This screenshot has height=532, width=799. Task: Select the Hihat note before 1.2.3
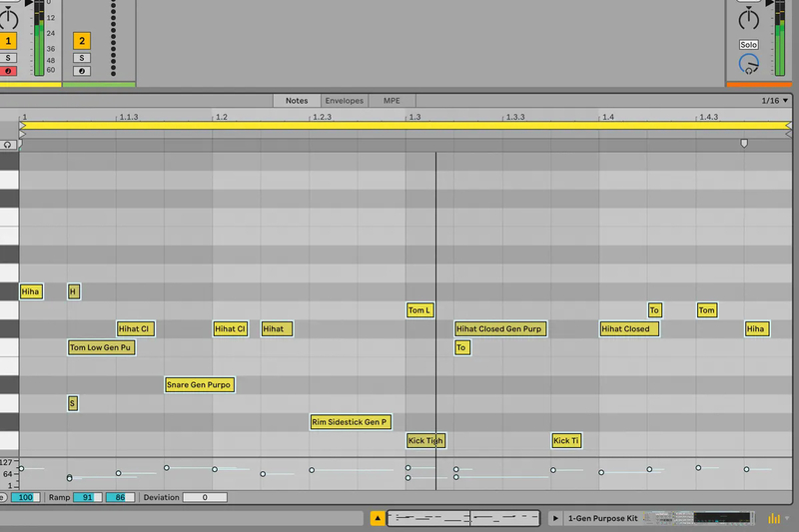(x=277, y=328)
